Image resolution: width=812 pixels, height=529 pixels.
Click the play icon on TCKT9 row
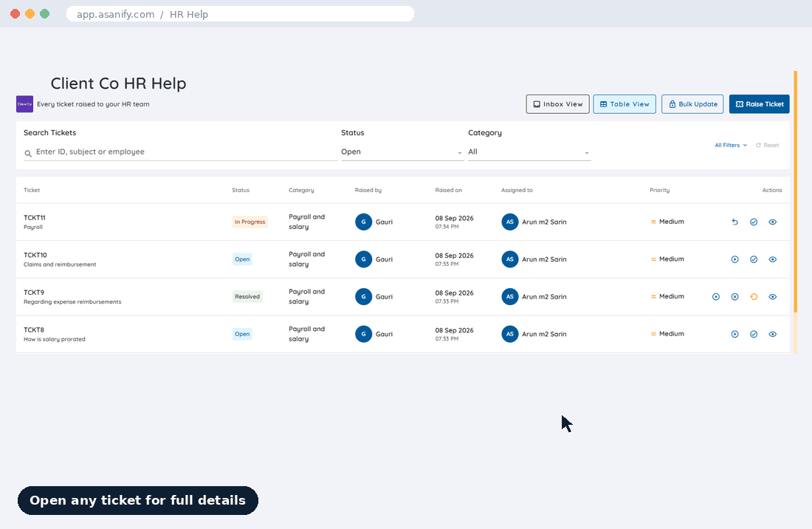click(x=716, y=297)
